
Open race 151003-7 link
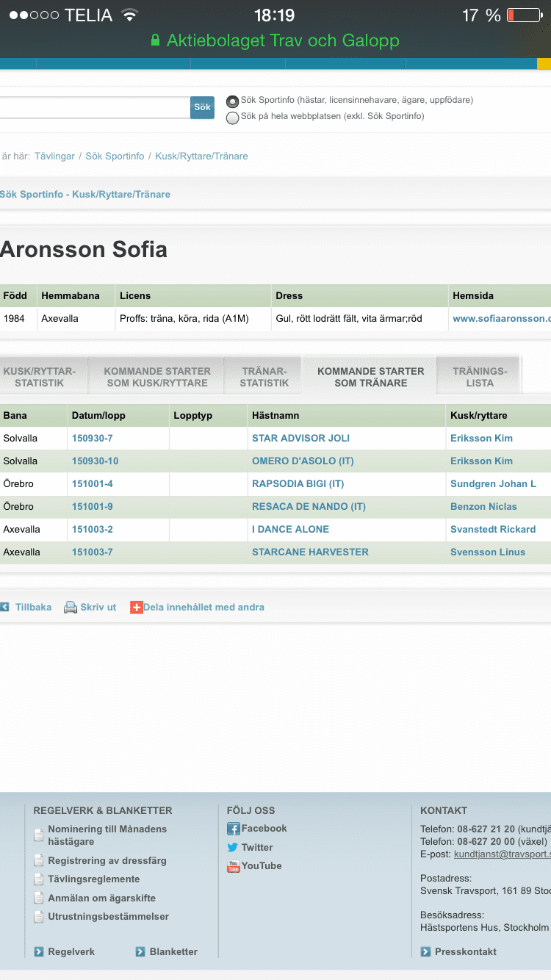[92, 552]
